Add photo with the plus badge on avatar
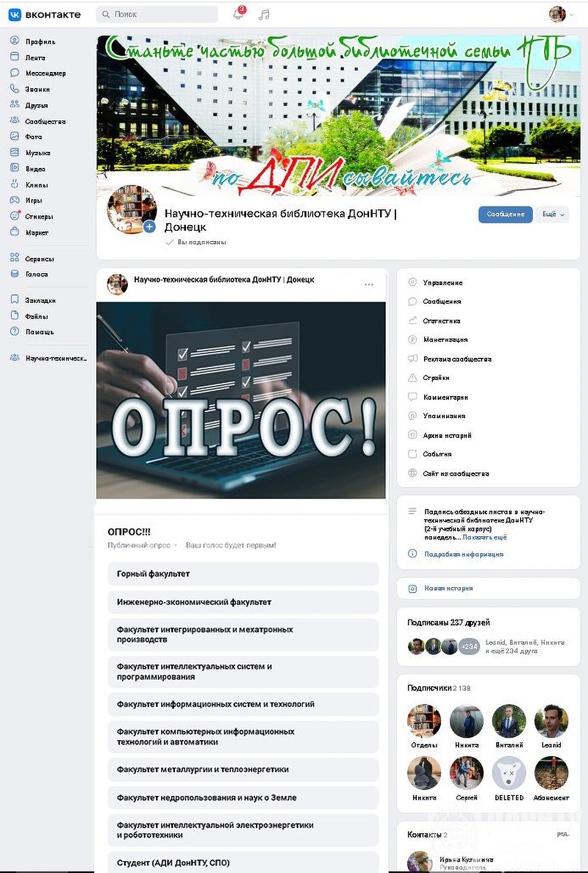This screenshot has width=588, height=873. 149,226
